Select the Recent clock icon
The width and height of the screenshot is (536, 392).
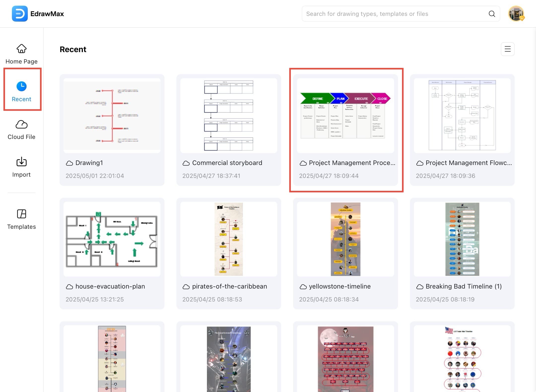(x=22, y=86)
